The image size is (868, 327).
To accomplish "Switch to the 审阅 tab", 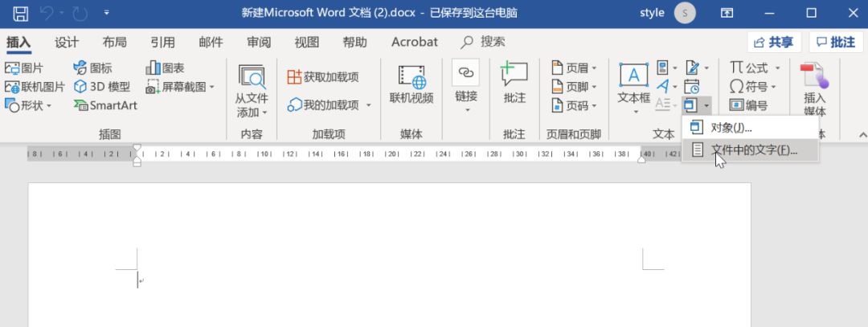I will click(259, 42).
